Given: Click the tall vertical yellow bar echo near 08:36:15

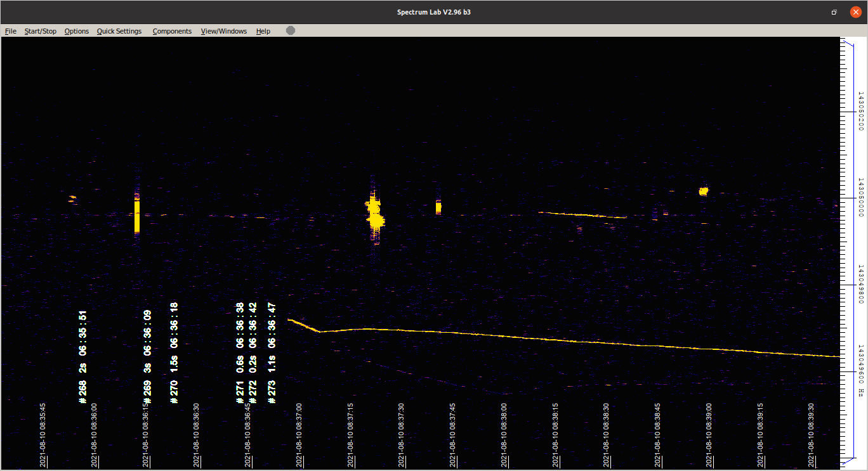Looking at the screenshot, I should click(x=137, y=216).
